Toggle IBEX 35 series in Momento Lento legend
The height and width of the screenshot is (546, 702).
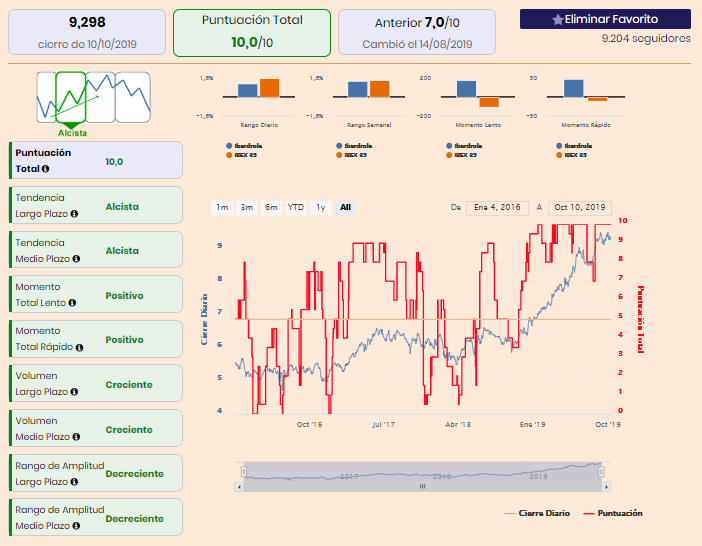(x=462, y=155)
